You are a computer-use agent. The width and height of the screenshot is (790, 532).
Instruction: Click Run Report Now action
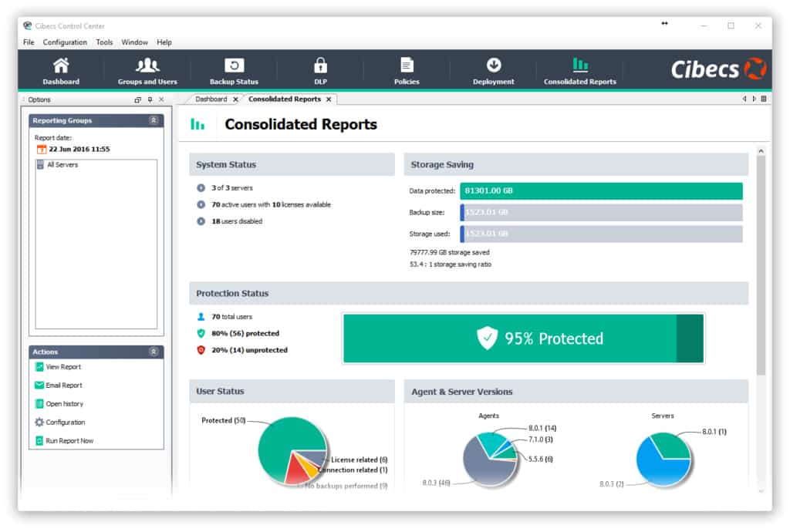point(69,441)
